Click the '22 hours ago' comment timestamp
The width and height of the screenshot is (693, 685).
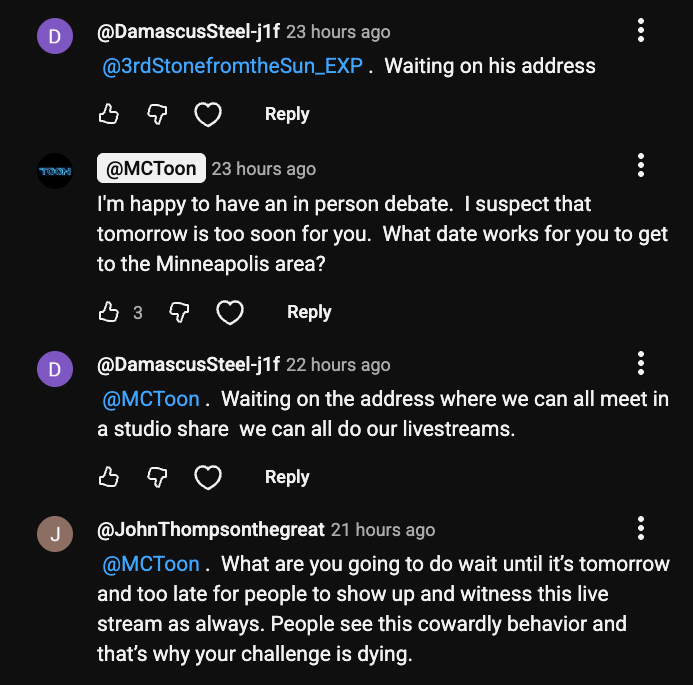click(338, 365)
